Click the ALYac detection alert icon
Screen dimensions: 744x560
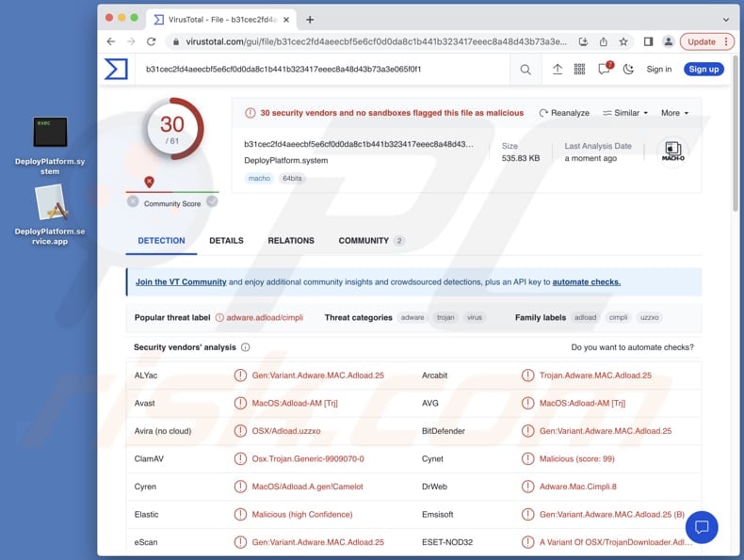[240, 376]
